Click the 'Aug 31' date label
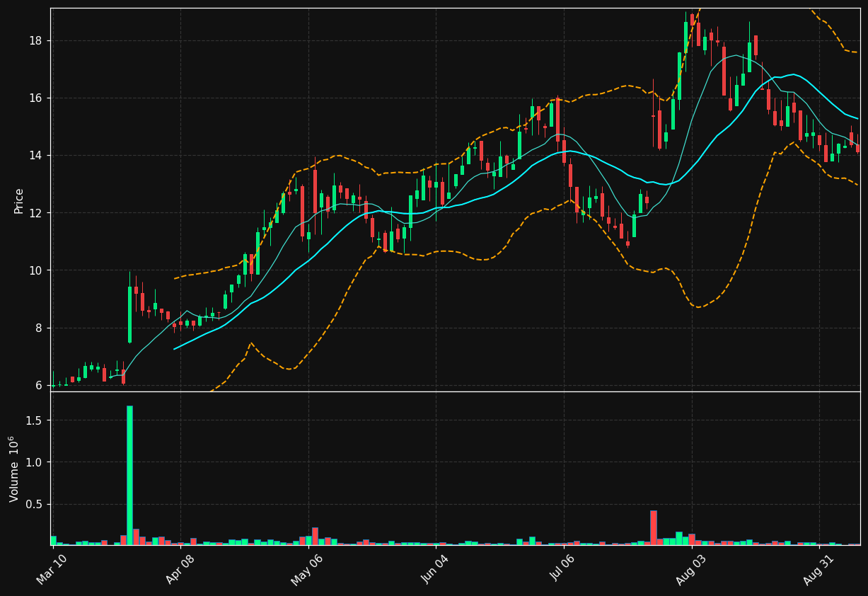The image size is (868, 596). (x=818, y=569)
